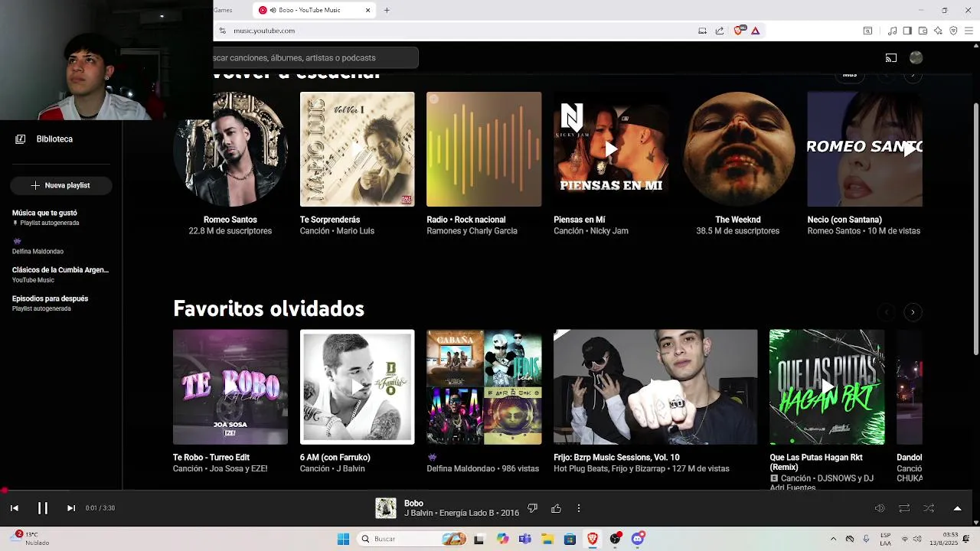Open the Delfina Maldondao sidebar playlist
The height and width of the screenshot is (551, 980).
point(38,246)
